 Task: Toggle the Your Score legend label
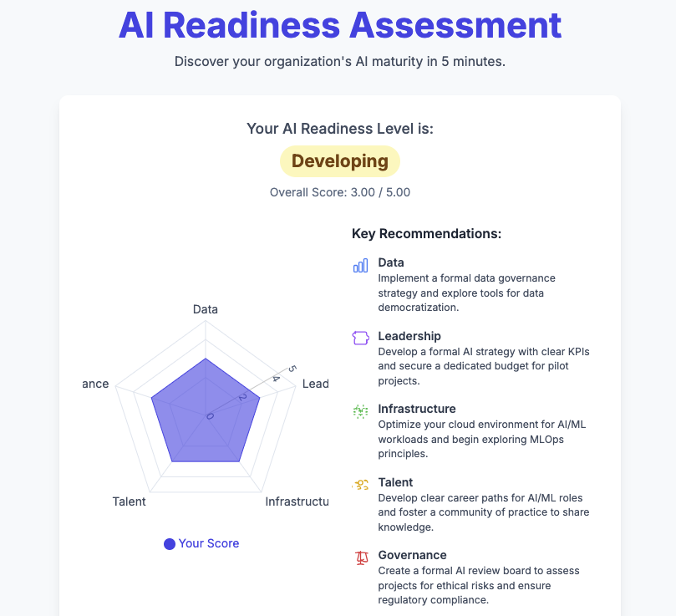coord(209,543)
